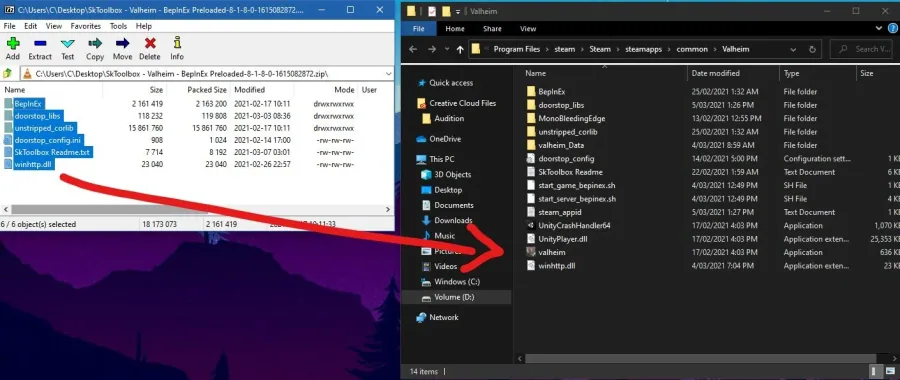This screenshot has width=900, height=380.
Task: Click the Move icon in 7-Zip toolbar
Action: pos(122,44)
